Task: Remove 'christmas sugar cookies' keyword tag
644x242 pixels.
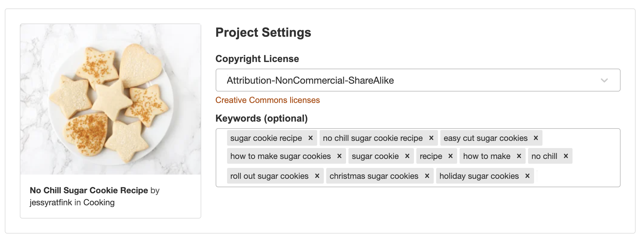Action: coord(427,176)
